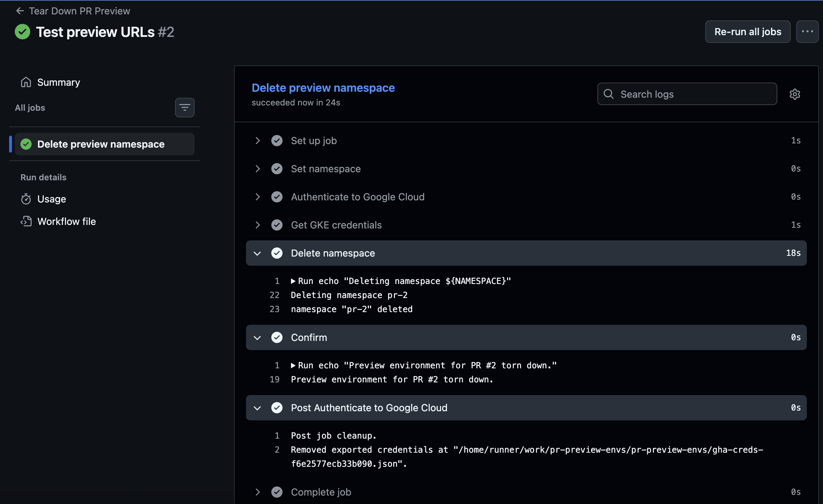Open the three-dot more options menu
Screen dimensions: 823x504
(807, 32)
